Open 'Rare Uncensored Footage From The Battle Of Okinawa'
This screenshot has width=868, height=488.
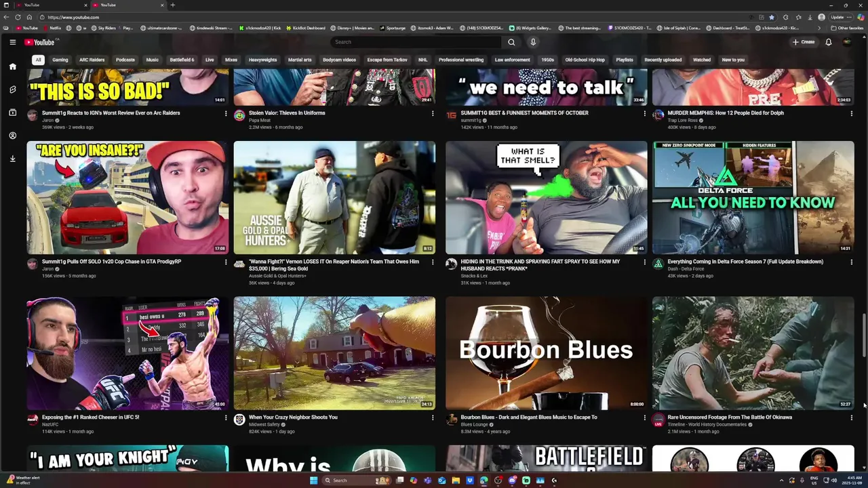tap(730, 418)
